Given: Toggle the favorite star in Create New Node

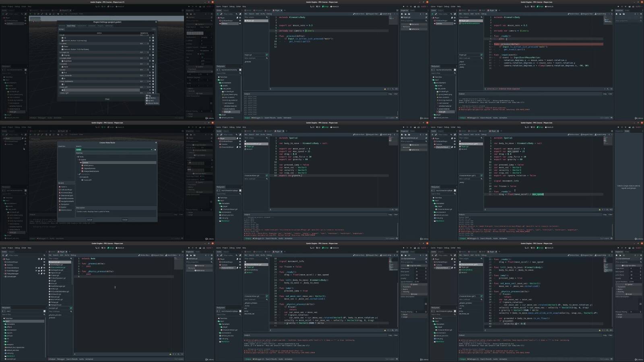Looking at the screenshot, I should (155, 149).
